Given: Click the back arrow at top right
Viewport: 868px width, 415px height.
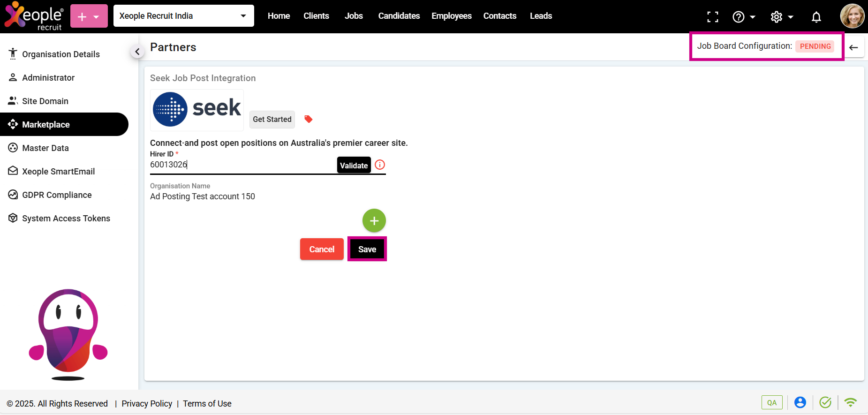Looking at the screenshot, I should (853, 47).
